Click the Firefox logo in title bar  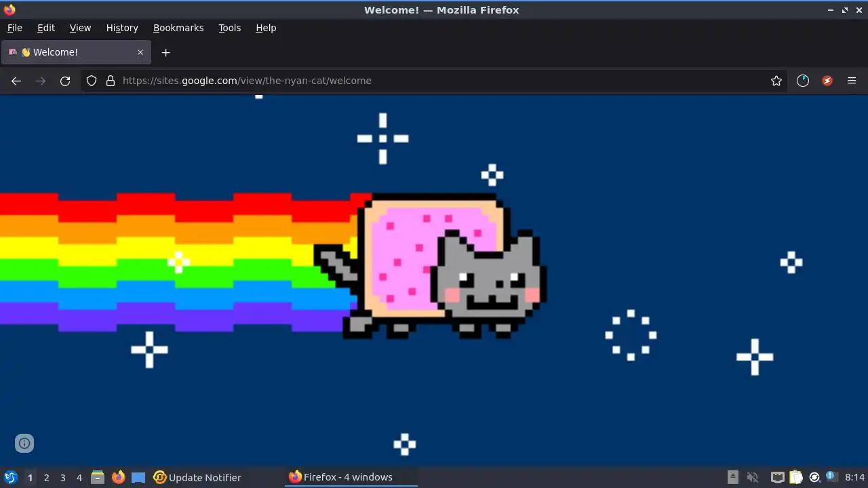9,9
